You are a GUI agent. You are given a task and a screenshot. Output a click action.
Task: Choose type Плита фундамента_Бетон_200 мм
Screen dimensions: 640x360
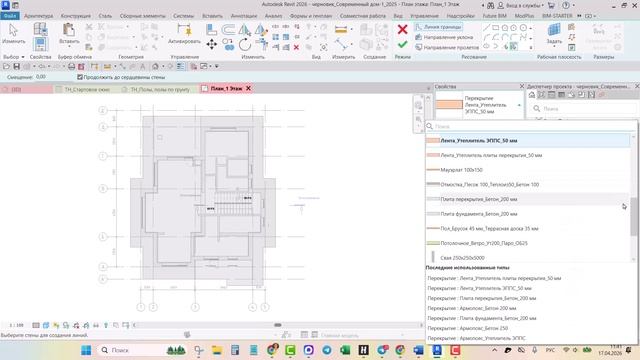coord(527,214)
